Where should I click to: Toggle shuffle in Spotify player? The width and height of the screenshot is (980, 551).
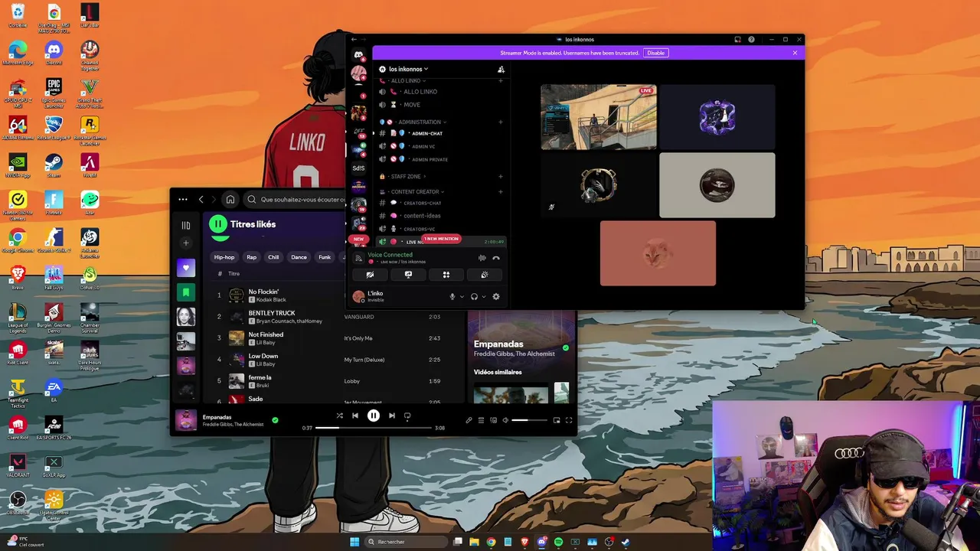point(339,416)
